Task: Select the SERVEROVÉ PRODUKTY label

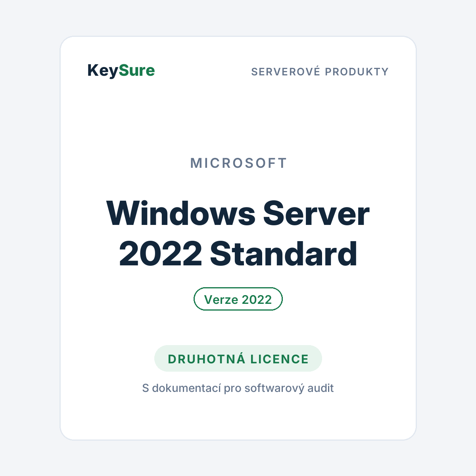Action: click(320, 72)
